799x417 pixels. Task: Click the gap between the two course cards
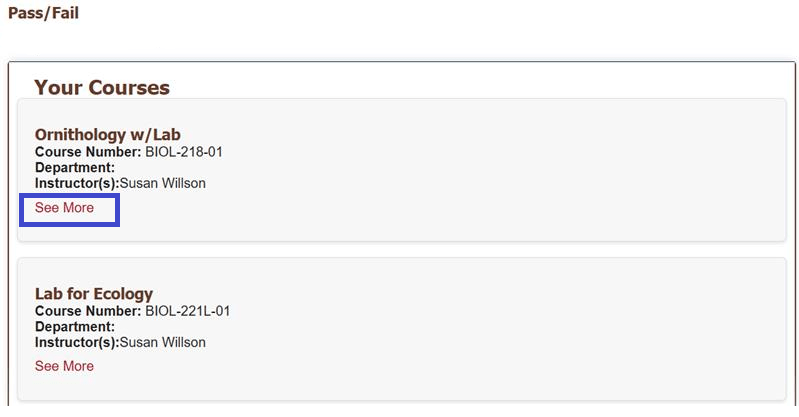click(x=400, y=249)
